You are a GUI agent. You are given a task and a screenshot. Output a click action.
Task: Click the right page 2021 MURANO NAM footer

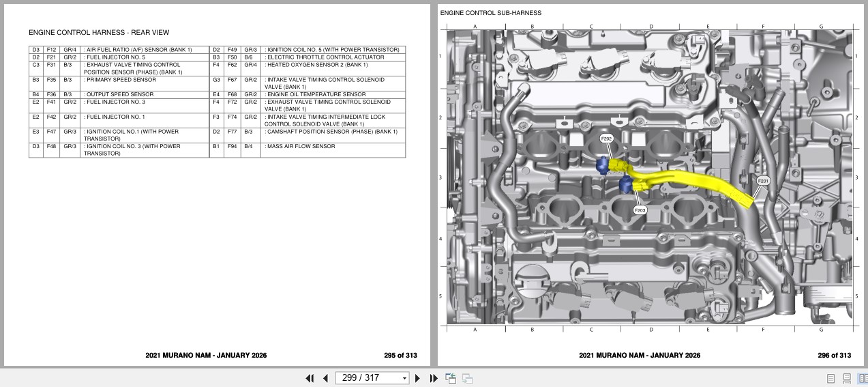pos(640,355)
